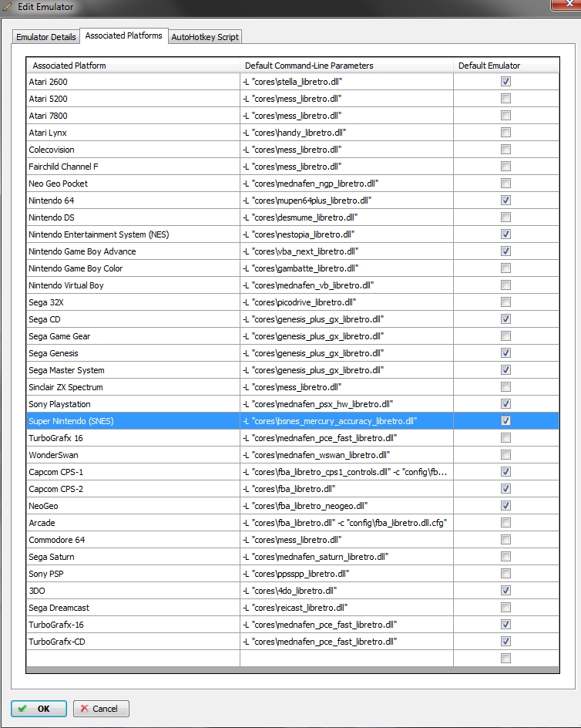
Task: Select the Sega Genesis platform cell
Action: tap(133, 353)
